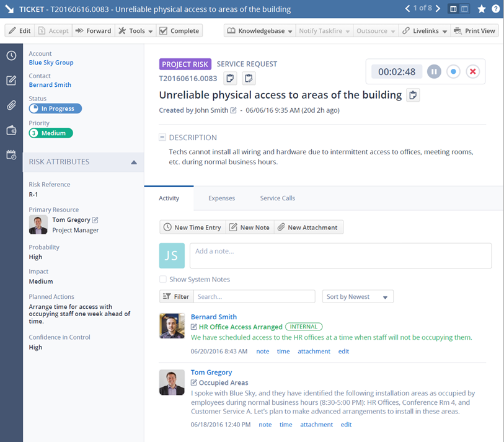Click the ticket arrow icon in title bar
This screenshot has width=504, height=442.
(9, 9)
